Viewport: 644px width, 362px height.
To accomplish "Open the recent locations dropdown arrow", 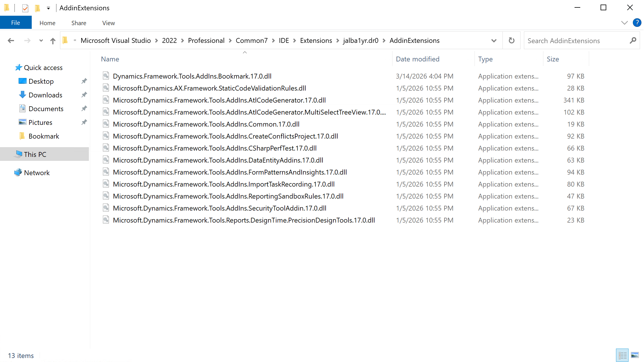I will coord(41,41).
